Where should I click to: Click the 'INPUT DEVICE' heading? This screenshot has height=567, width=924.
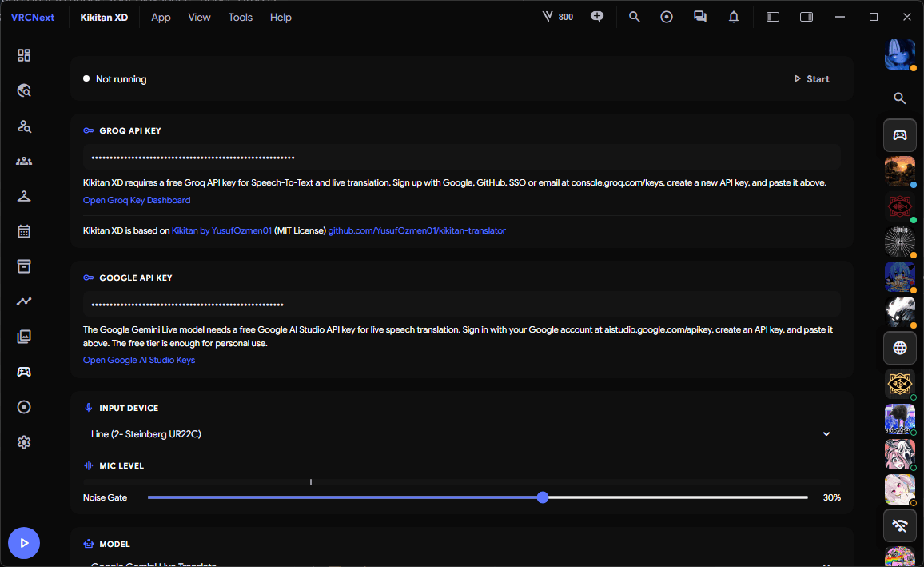pos(129,408)
